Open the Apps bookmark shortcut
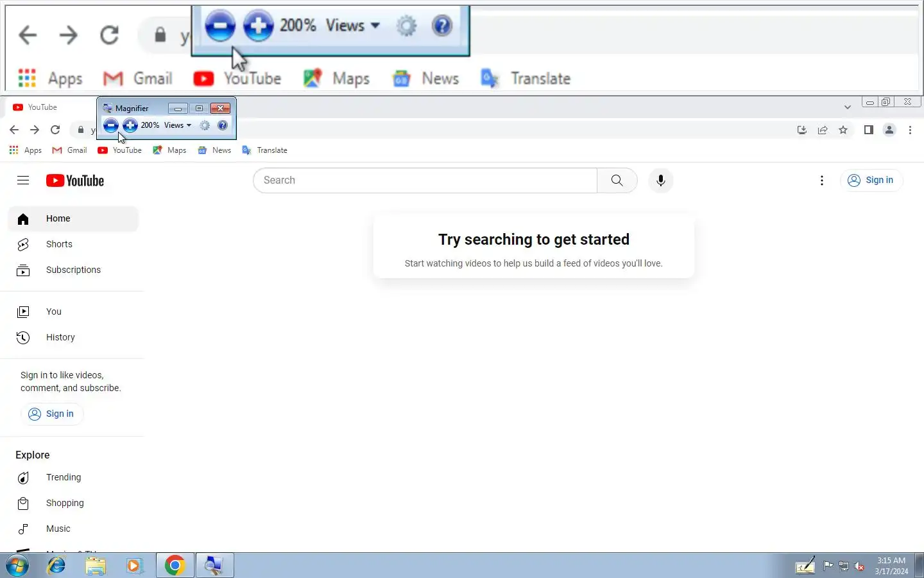Screen dimensions: 924x578 (x=26, y=150)
